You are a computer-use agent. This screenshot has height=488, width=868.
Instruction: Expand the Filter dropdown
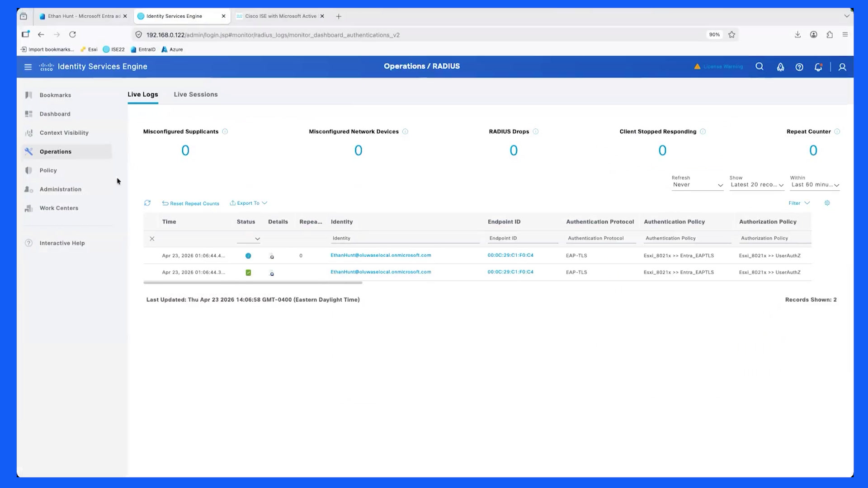coord(799,203)
